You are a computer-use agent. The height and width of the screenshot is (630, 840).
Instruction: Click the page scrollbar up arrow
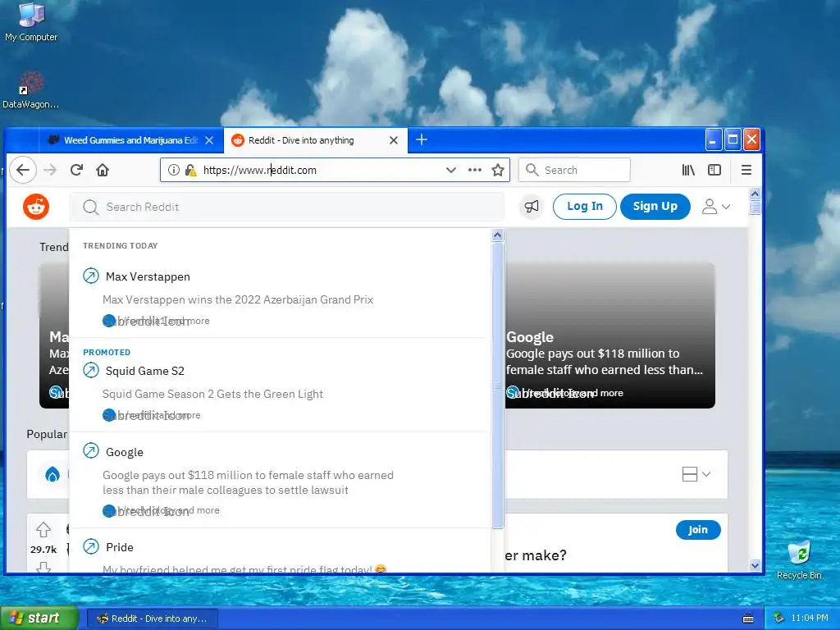[x=755, y=194]
